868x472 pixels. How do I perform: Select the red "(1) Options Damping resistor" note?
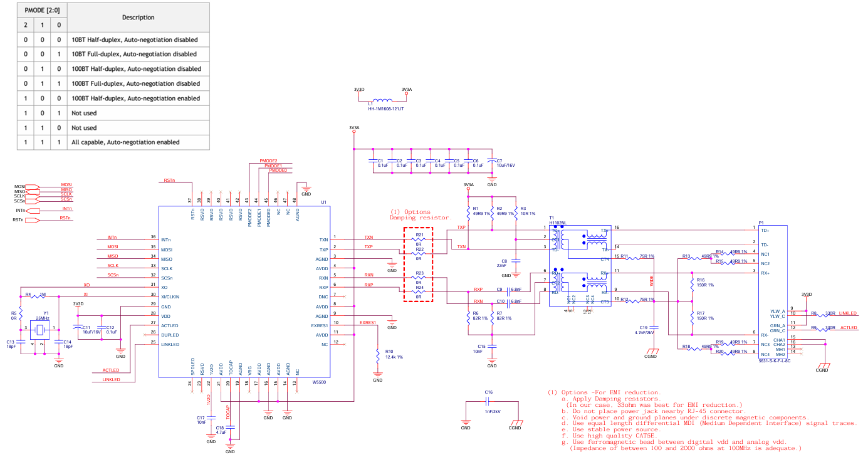pos(421,214)
